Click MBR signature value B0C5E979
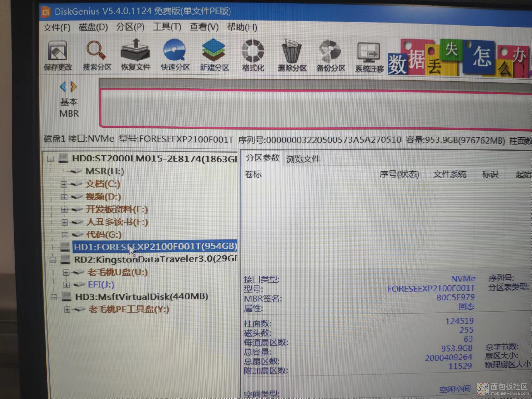The image size is (532, 399). pos(455,297)
